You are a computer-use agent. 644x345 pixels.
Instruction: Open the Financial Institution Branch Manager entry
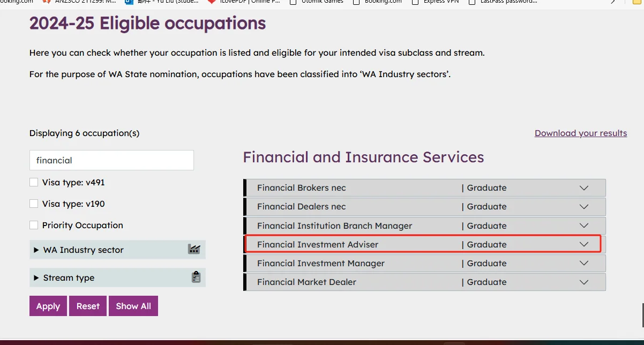(x=424, y=226)
